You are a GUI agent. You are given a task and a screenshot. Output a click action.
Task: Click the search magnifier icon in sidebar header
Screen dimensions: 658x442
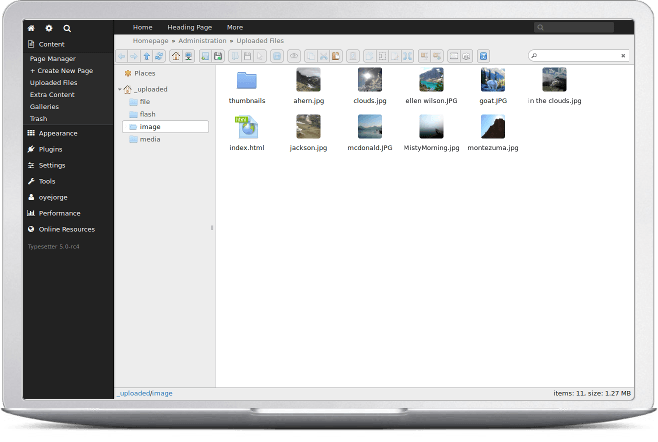coord(67,28)
